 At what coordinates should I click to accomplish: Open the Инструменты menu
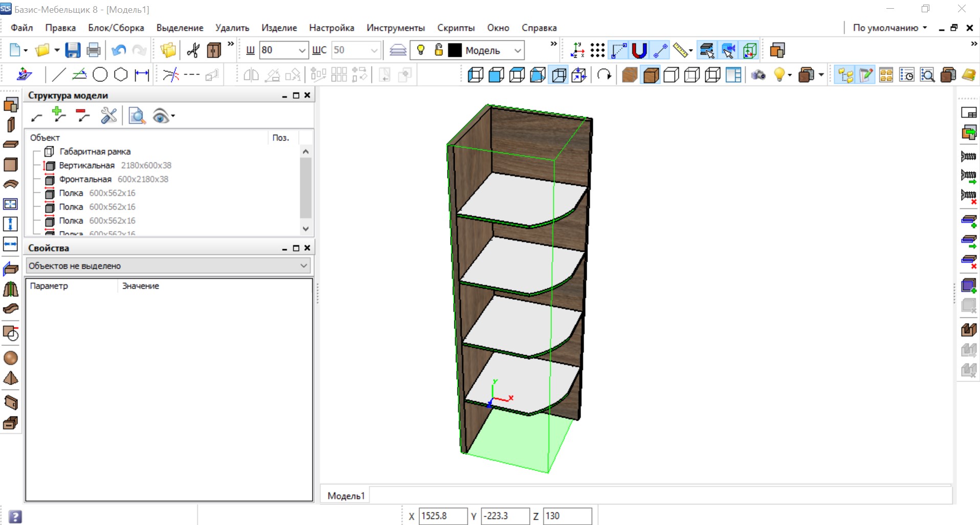(x=395, y=28)
